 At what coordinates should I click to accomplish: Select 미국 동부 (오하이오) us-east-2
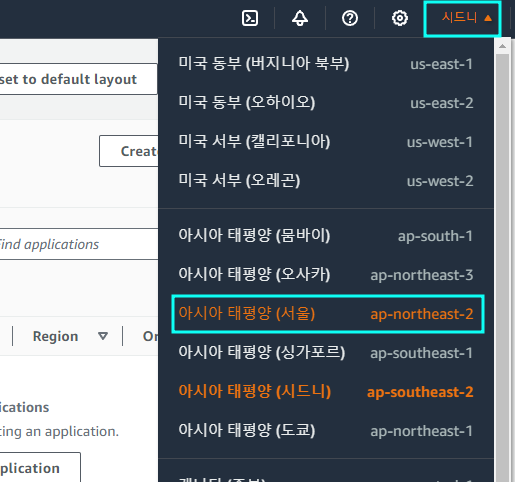click(x=326, y=102)
